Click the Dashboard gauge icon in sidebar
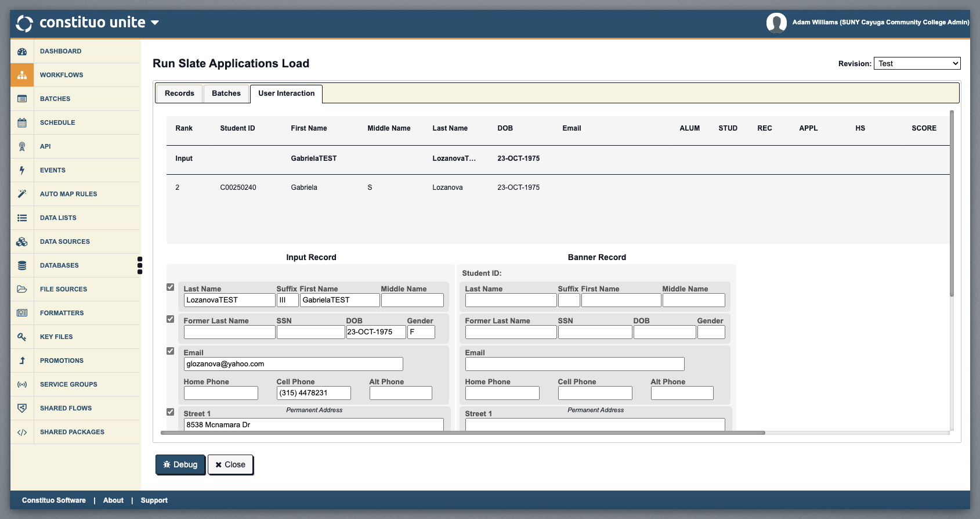Viewport: 980px width, 519px height. [x=22, y=52]
